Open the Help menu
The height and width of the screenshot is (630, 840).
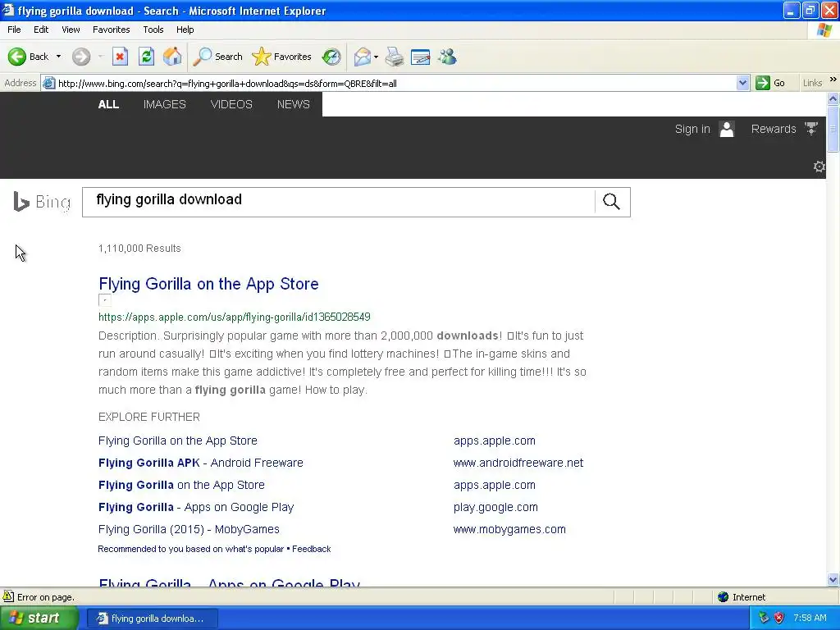[x=185, y=30]
